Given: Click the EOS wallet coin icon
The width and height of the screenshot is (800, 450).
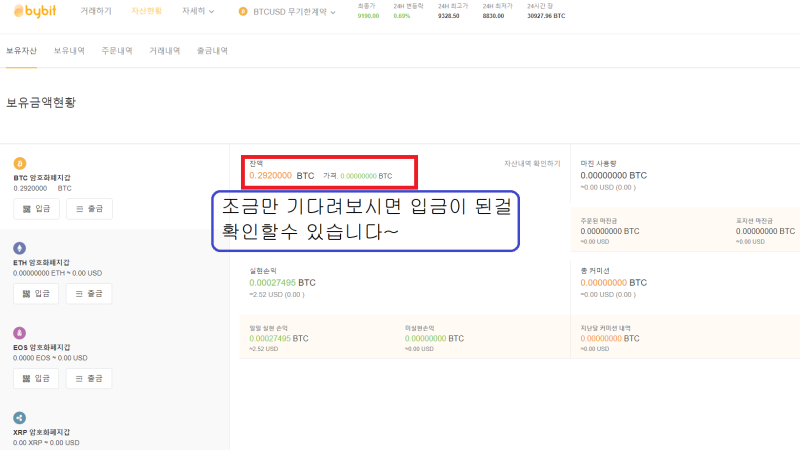Looking at the screenshot, I should click(x=19, y=333).
